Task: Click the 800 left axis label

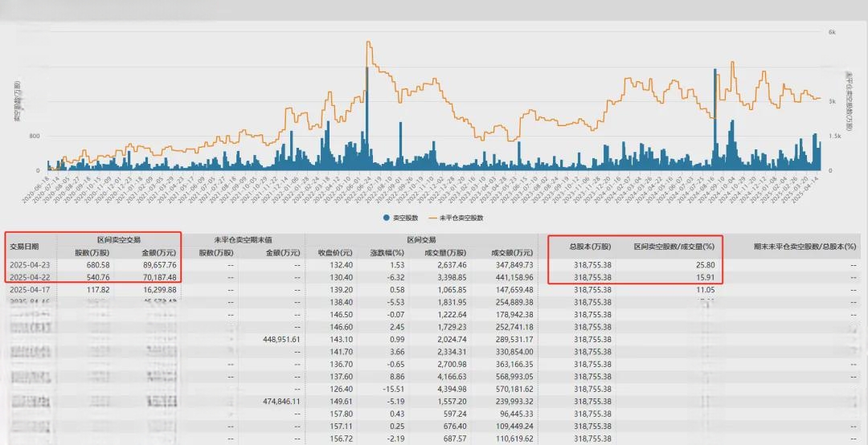Action: tap(35, 137)
